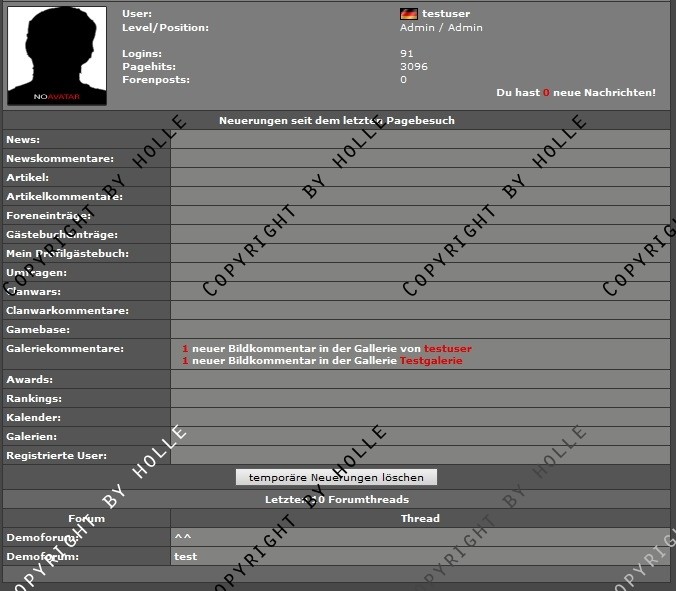The image size is (676, 591).
Task: Click the Clanwarkommentare row label
Action: pos(67,311)
